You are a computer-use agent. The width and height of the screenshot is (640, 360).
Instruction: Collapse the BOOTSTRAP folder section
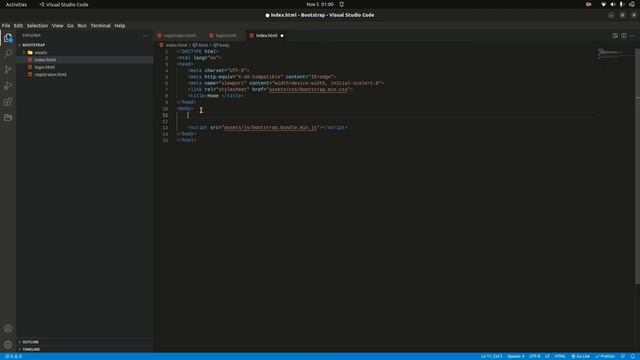tap(32, 45)
